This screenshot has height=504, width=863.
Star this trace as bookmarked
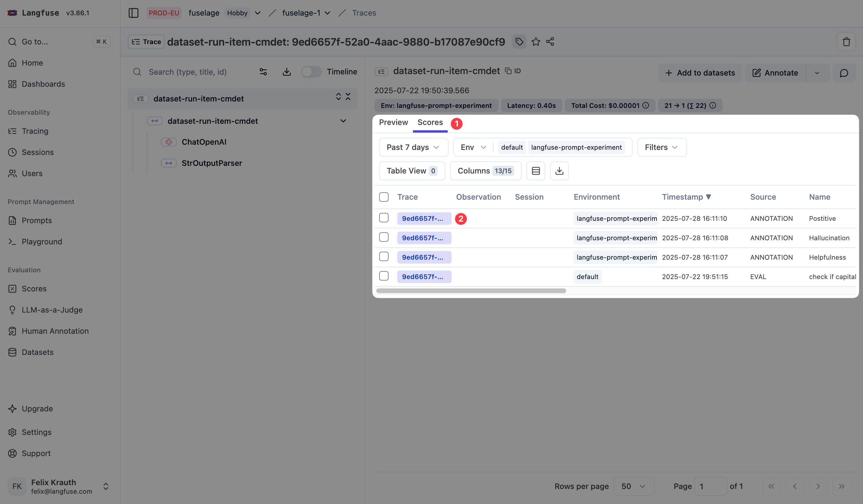point(536,42)
